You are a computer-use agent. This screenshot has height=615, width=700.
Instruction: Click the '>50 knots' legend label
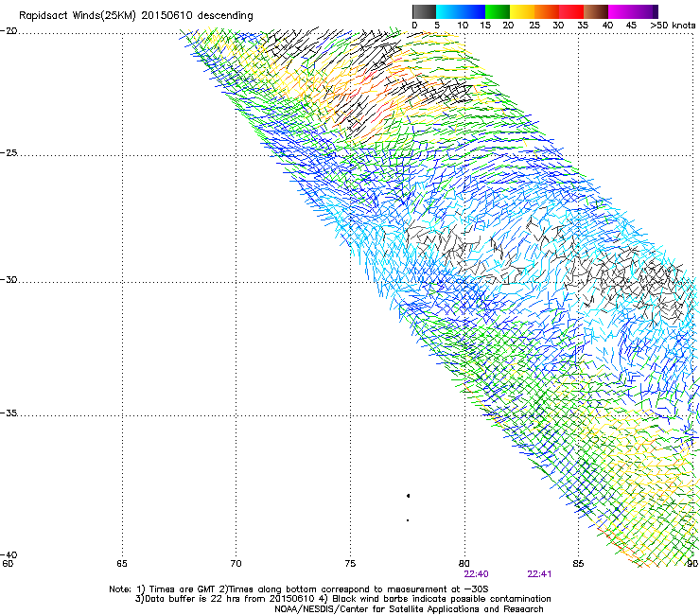[673, 26]
